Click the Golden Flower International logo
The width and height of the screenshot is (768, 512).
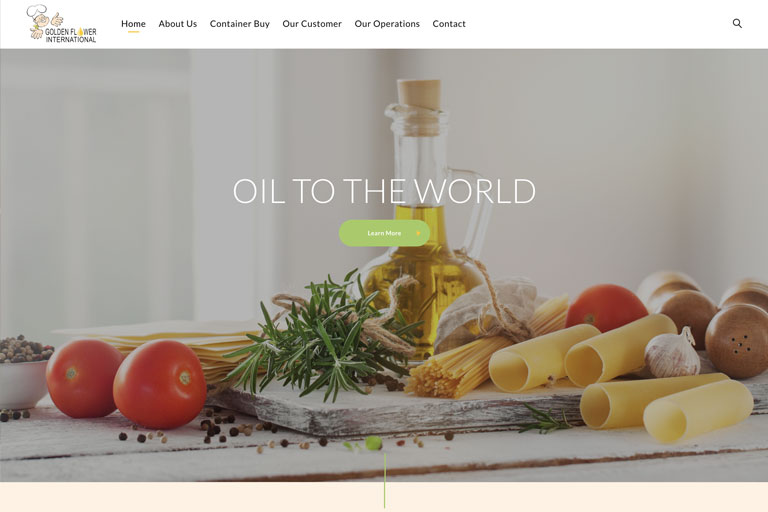(61, 24)
